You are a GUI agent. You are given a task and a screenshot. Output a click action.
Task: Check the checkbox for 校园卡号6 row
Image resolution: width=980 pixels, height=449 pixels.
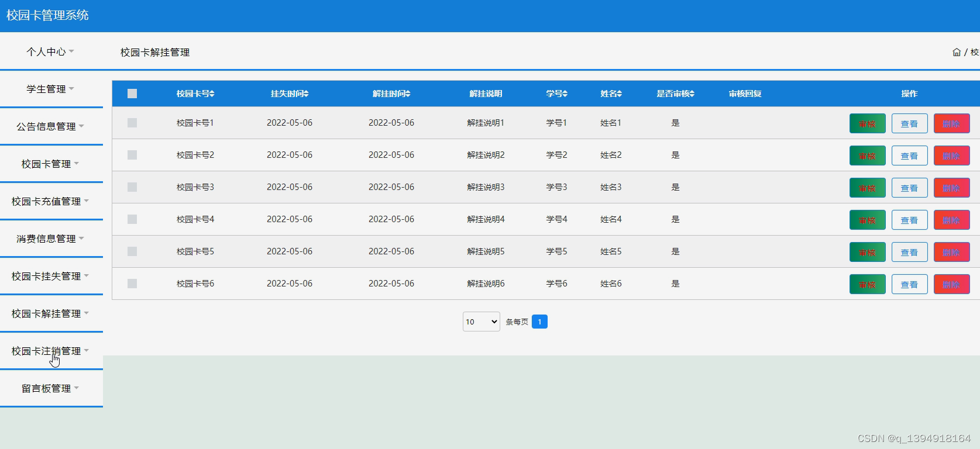point(132,284)
